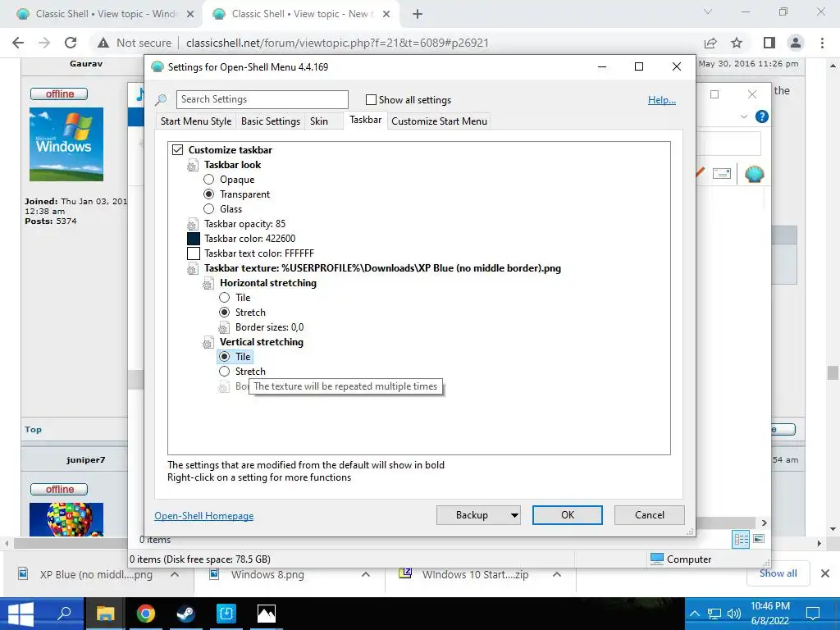Viewport: 840px width, 630px height.
Task: Toggle Show all settings checkbox
Action: pos(371,99)
